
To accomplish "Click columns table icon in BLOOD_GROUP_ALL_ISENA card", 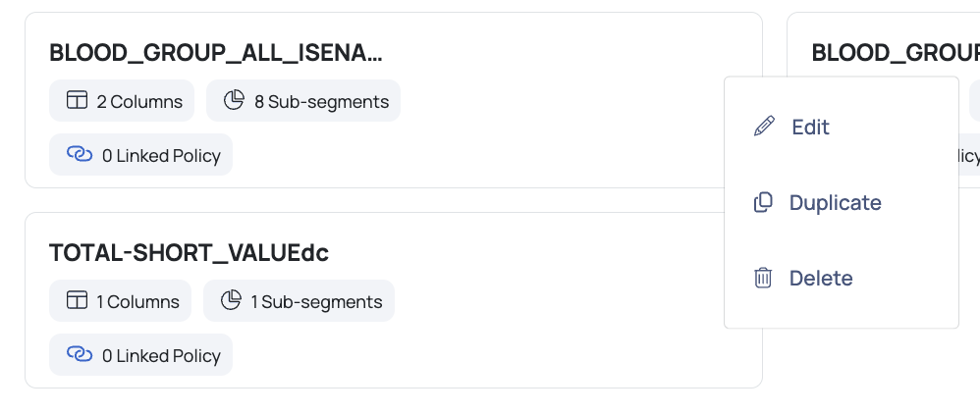I will tap(77, 100).
